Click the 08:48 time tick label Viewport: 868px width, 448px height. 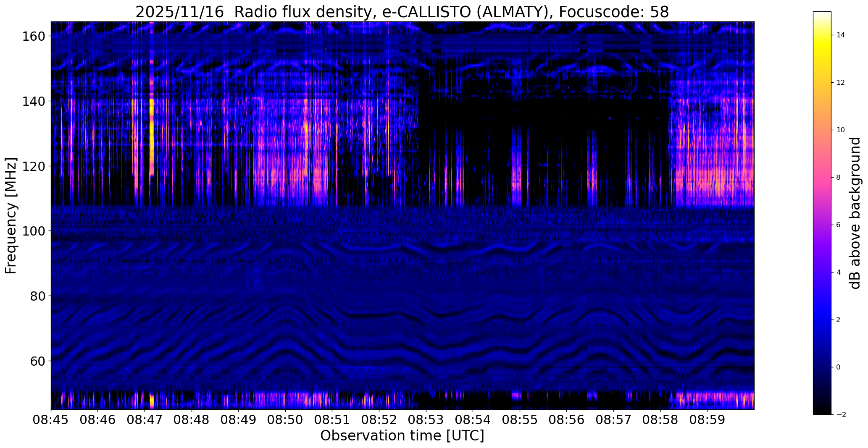[192, 420]
